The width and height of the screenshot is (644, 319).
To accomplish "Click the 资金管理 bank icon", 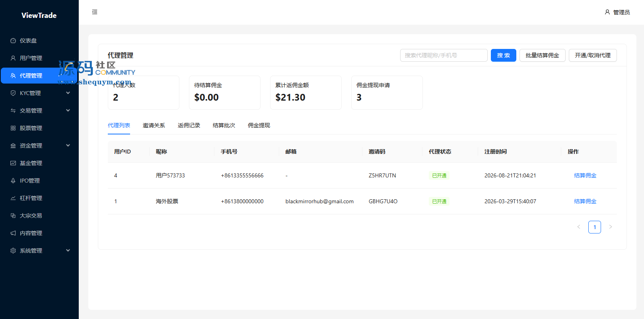I will pos(13,146).
